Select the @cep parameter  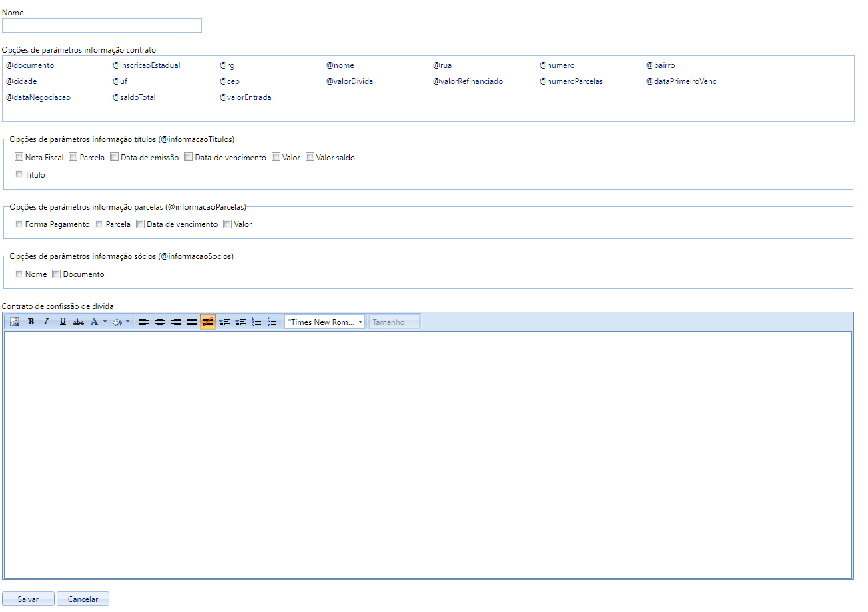(230, 81)
